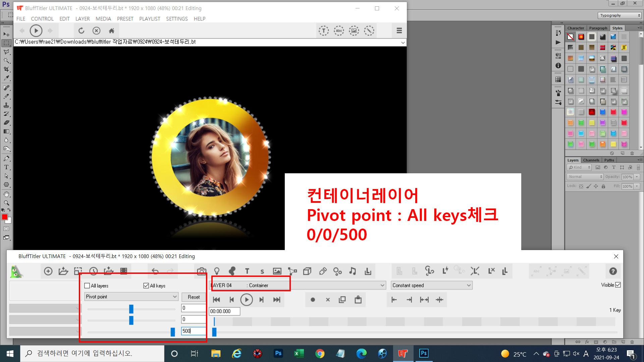This screenshot has height=362, width=644.
Task: Add a light layer with the bulb icon
Action: tap(217, 271)
